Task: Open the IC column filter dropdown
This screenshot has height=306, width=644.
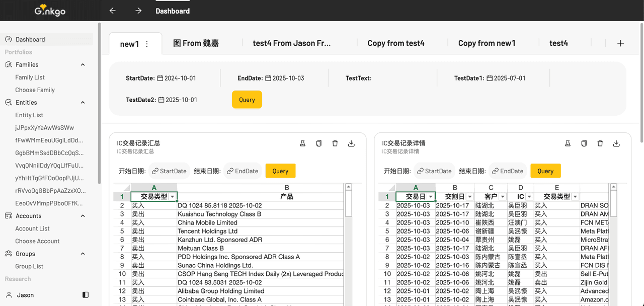Action: pos(529,197)
